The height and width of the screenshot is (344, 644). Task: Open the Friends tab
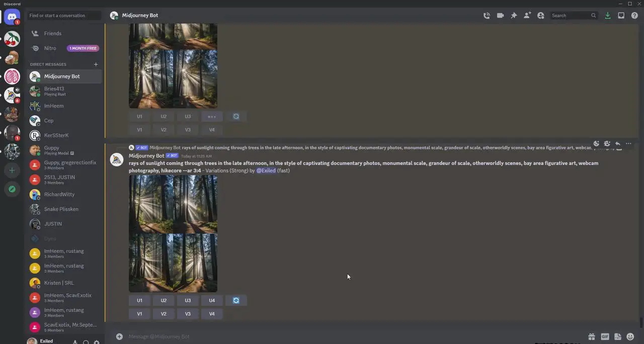click(65, 34)
